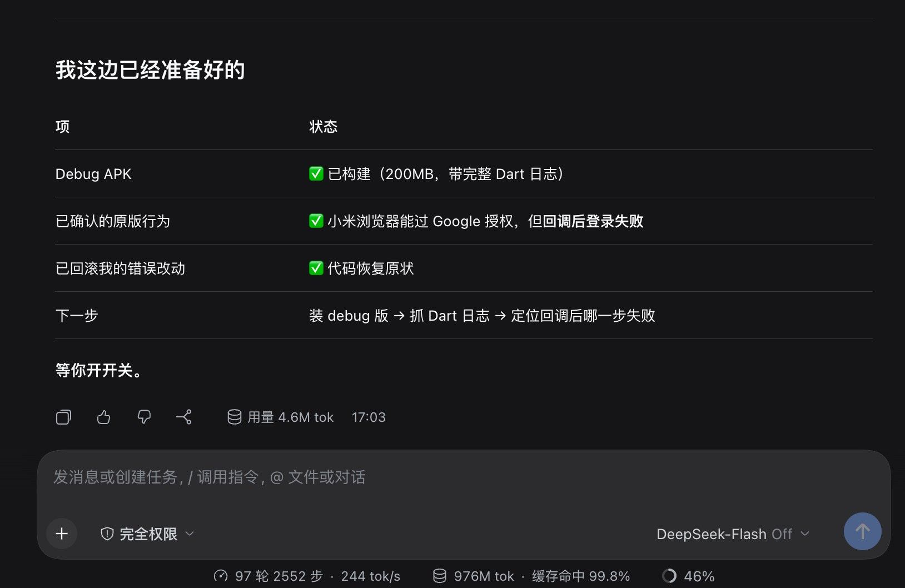The width and height of the screenshot is (905, 588).
Task: Click the speedometer icon in the status bar
Action: [221, 576]
